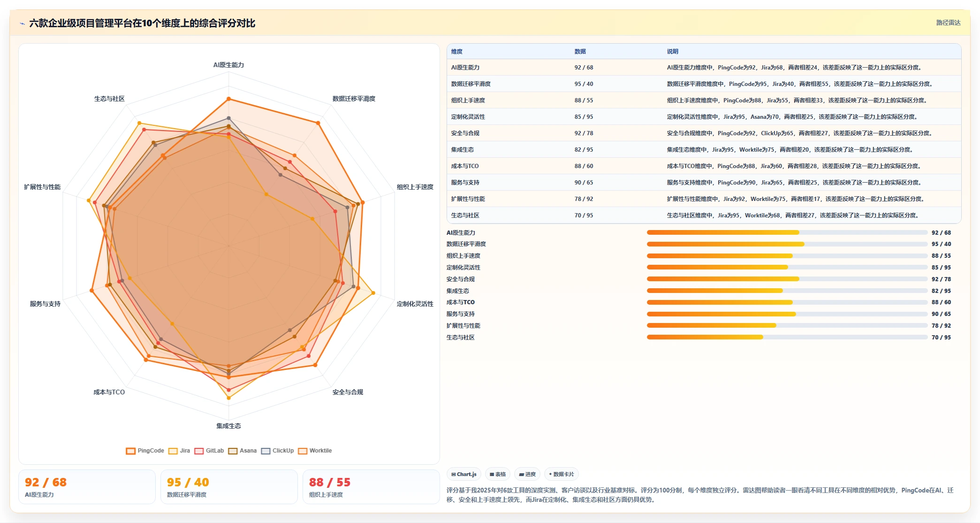Toggle the PingCode legend color box
Image resolution: width=980 pixels, height=523 pixels.
pos(131,451)
